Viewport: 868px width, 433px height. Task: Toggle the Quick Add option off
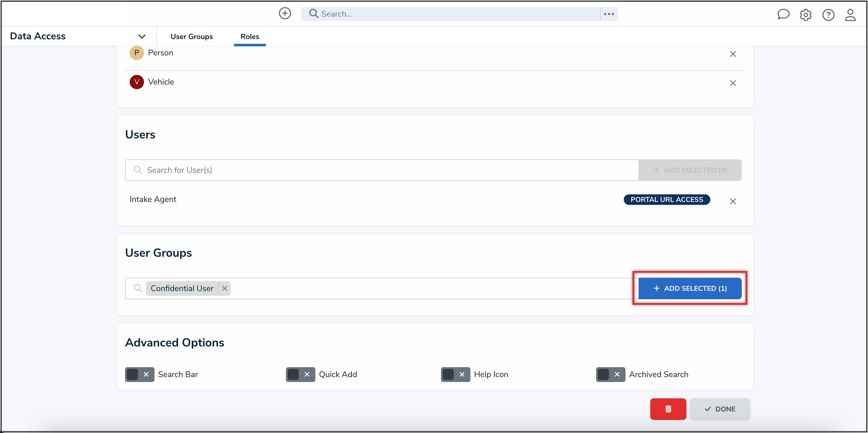click(300, 374)
